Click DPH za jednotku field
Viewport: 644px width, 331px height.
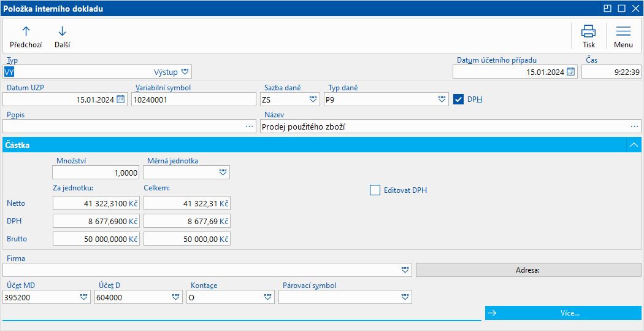click(96, 221)
